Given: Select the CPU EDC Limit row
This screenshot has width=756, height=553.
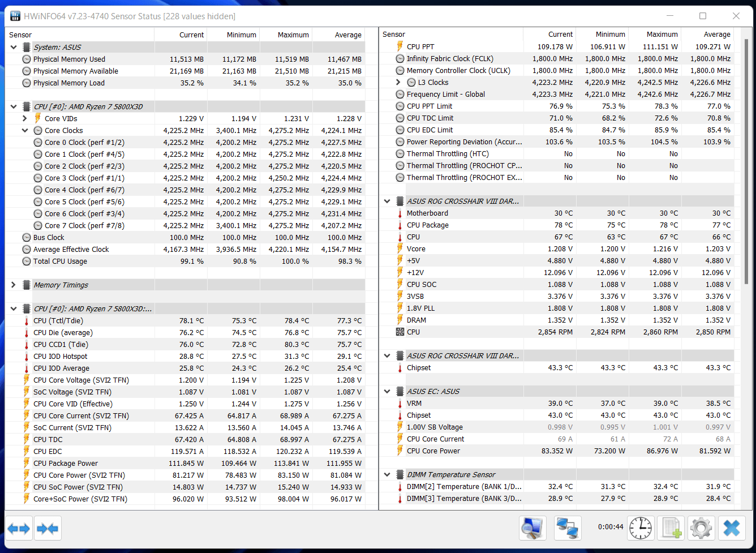Looking at the screenshot, I should (x=557, y=130).
